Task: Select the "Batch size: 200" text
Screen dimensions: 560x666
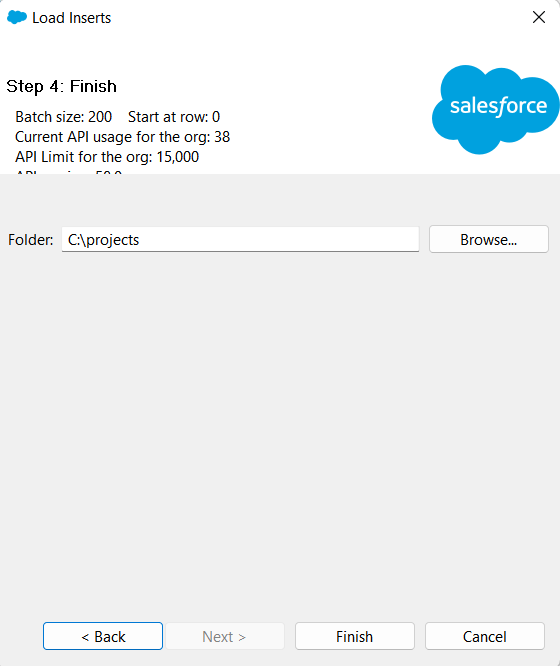Action: (64, 117)
